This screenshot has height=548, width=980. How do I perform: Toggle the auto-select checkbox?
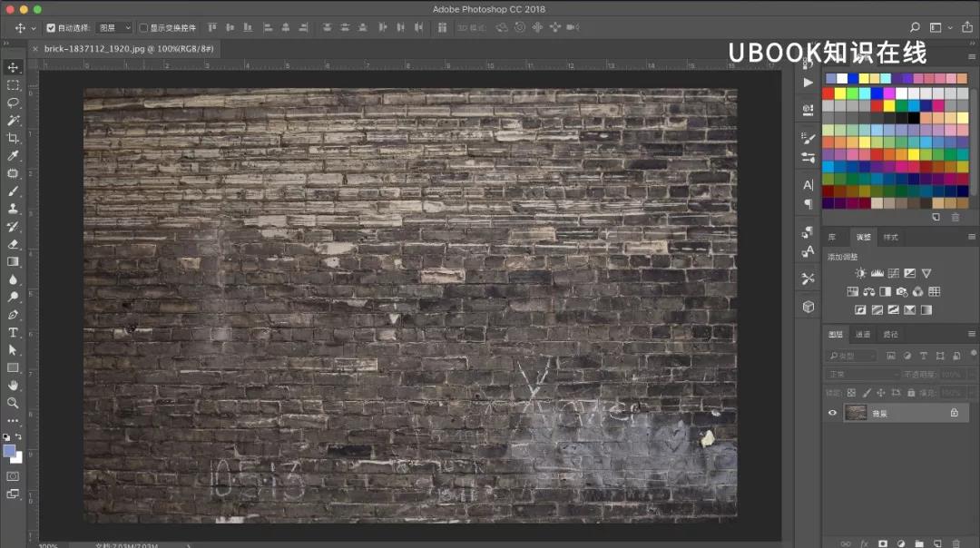[51, 27]
